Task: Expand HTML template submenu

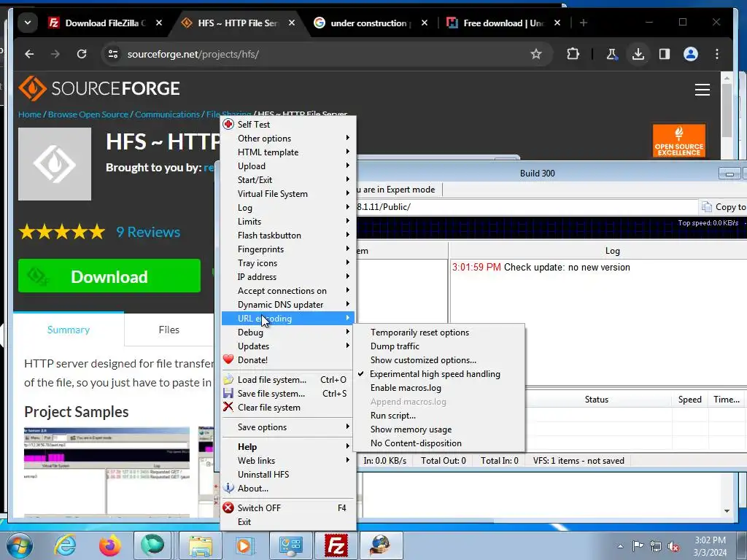Action: (x=289, y=152)
